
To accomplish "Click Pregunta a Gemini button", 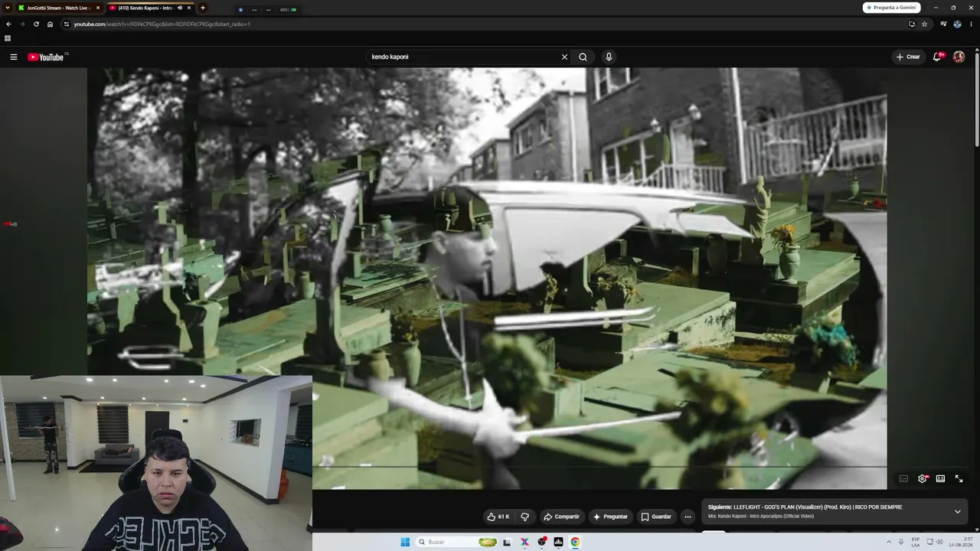I will point(891,8).
